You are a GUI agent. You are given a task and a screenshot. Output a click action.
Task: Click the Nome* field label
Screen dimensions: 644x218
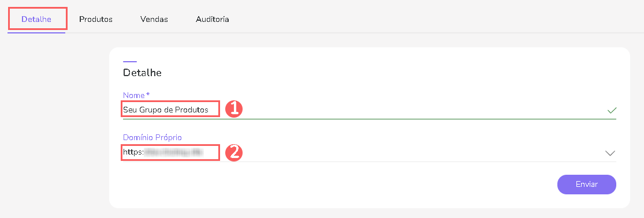coord(136,95)
